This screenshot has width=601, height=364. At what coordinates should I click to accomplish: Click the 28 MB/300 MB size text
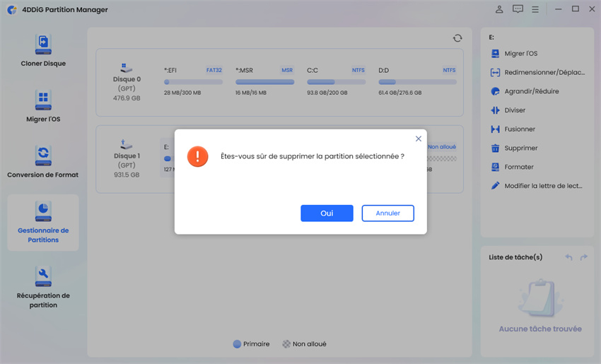coord(182,93)
